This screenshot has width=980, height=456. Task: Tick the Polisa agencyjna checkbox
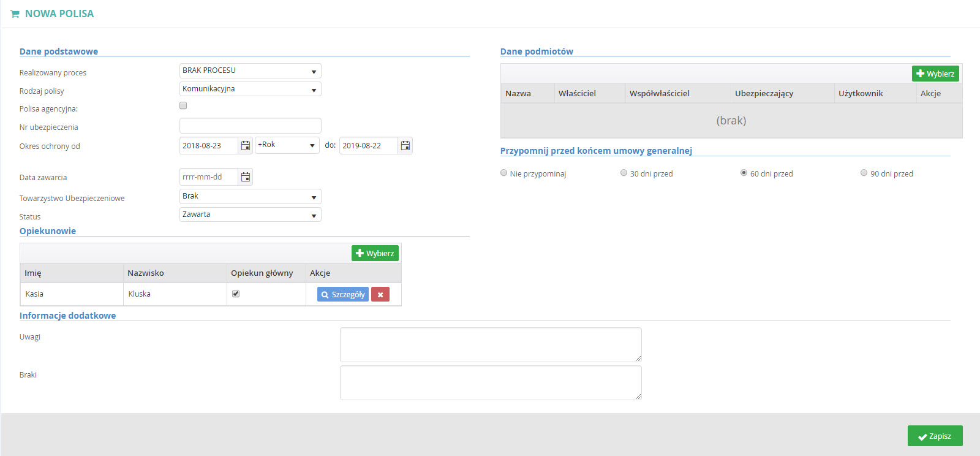pos(183,105)
